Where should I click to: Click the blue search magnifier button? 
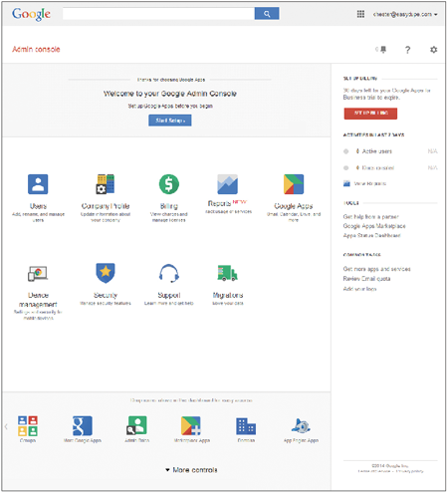pyautogui.click(x=267, y=14)
